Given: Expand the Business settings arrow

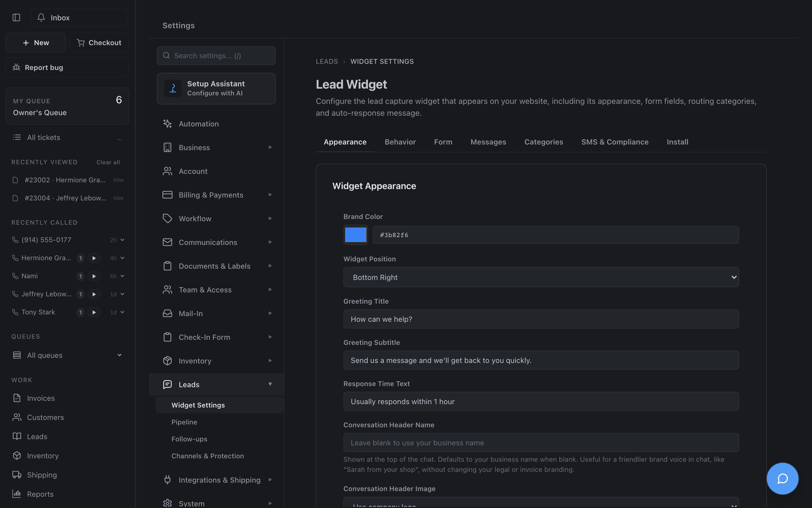Looking at the screenshot, I should click(270, 148).
